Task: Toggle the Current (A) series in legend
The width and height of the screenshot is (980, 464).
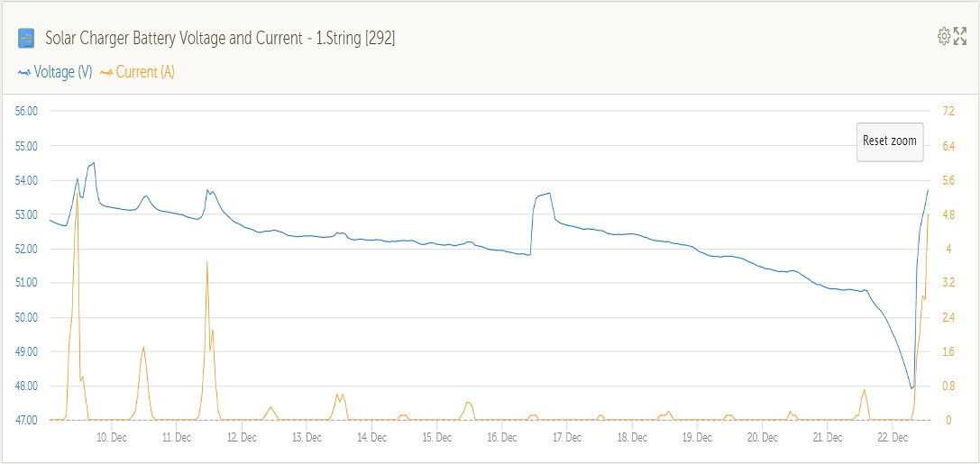Action: tap(145, 72)
